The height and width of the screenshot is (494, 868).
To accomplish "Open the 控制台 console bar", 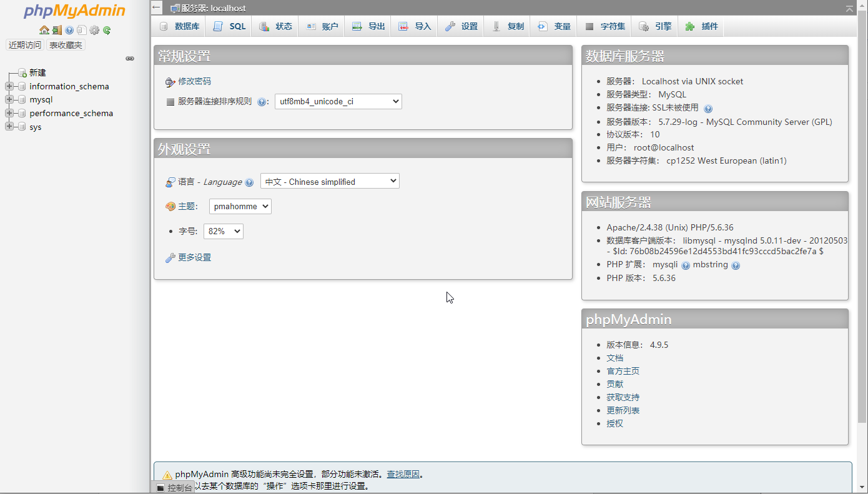I will point(174,488).
